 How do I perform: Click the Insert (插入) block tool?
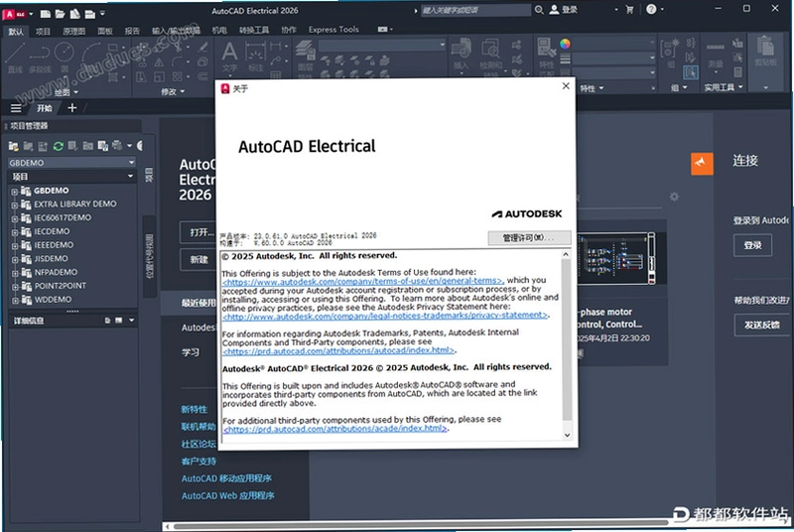[x=461, y=56]
